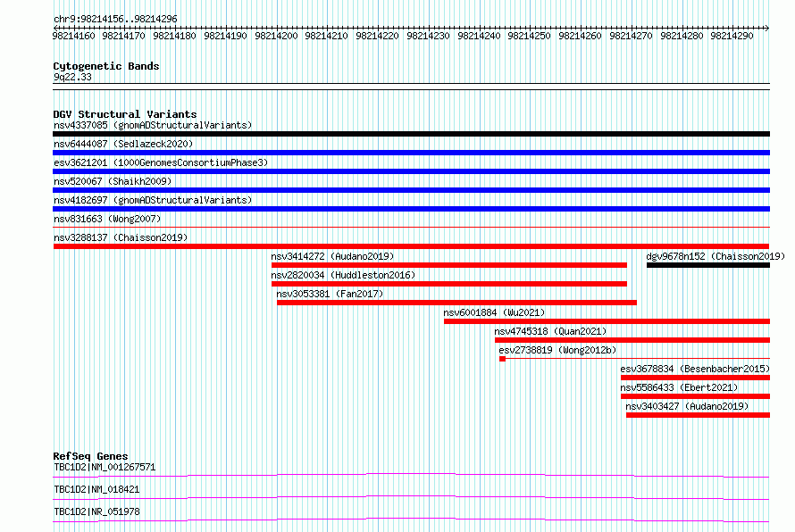This screenshot has height=532, width=795.
Task: Click ruler position 98214200
Action: click(276, 36)
